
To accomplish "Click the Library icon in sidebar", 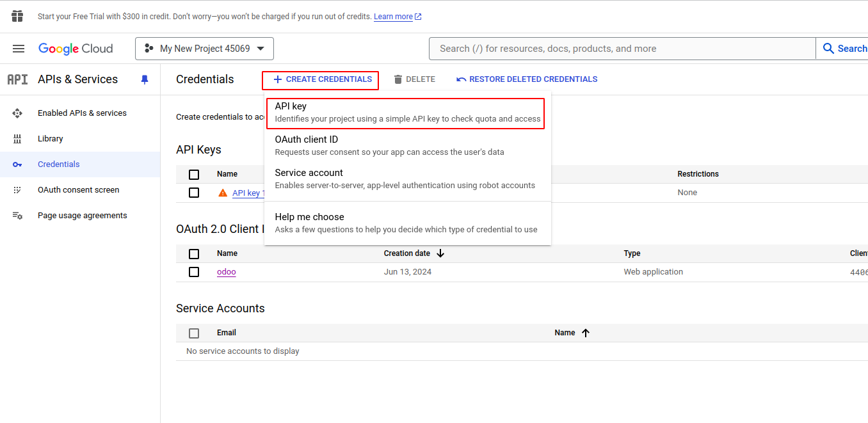I will (17, 139).
